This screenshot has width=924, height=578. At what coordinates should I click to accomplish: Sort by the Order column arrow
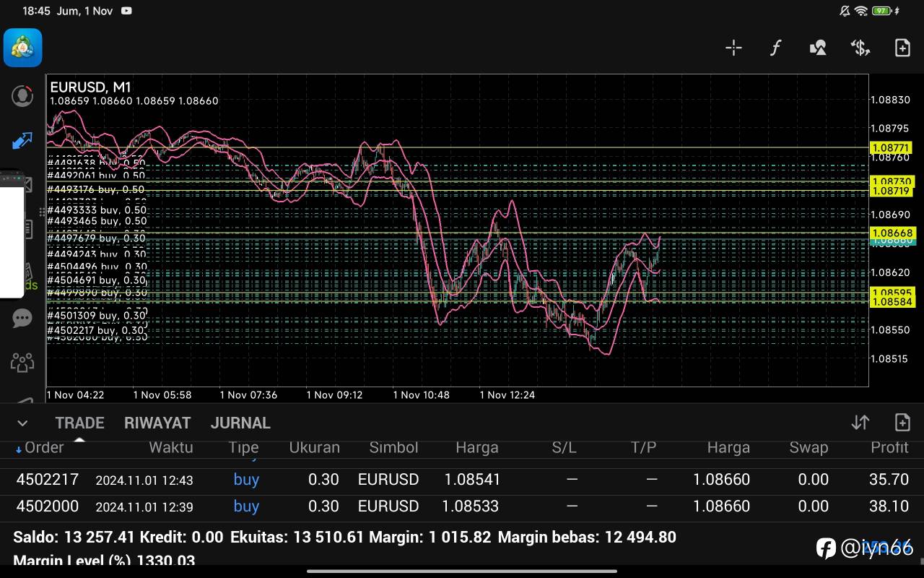[19, 449]
